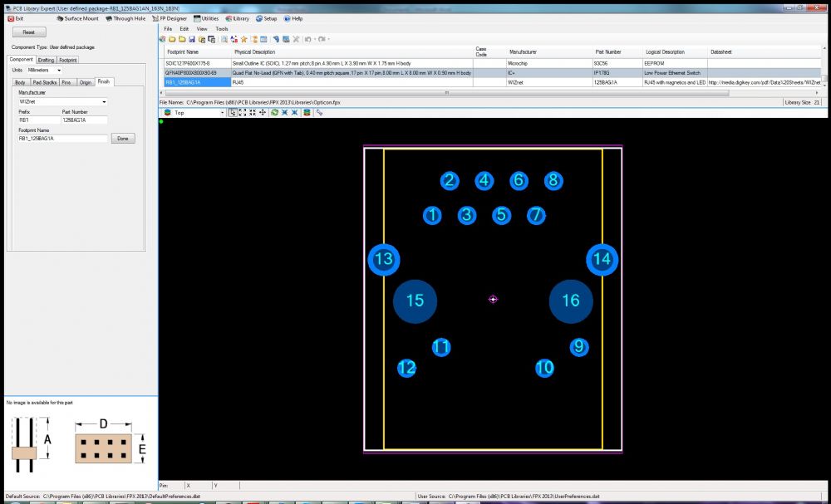
Task: Click mounting hole 16 in the footprint view
Action: (x=571, y=301)
